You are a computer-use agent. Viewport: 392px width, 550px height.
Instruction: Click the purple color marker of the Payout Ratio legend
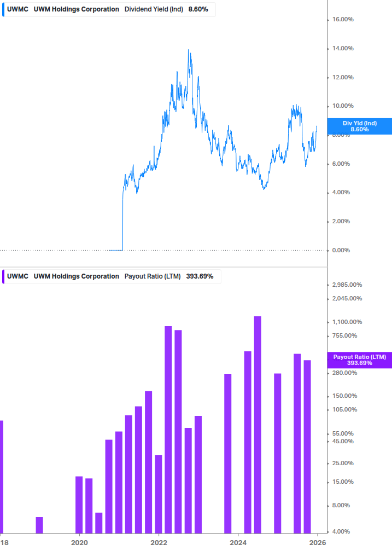point(3,276)
